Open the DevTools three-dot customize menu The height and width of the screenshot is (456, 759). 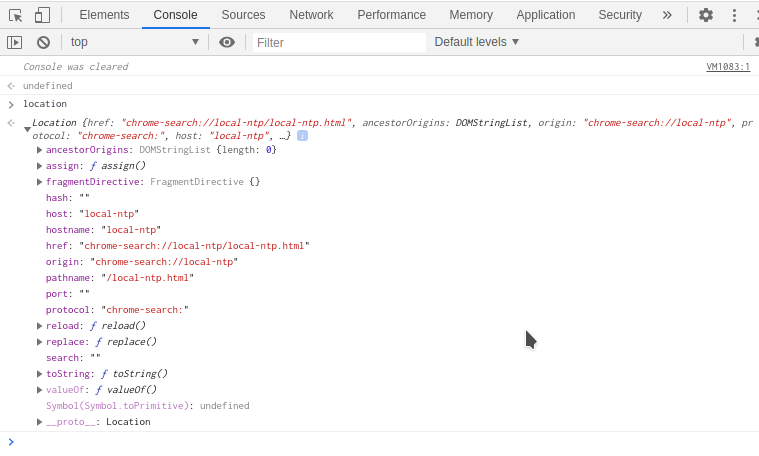click(x=734, y=15)
